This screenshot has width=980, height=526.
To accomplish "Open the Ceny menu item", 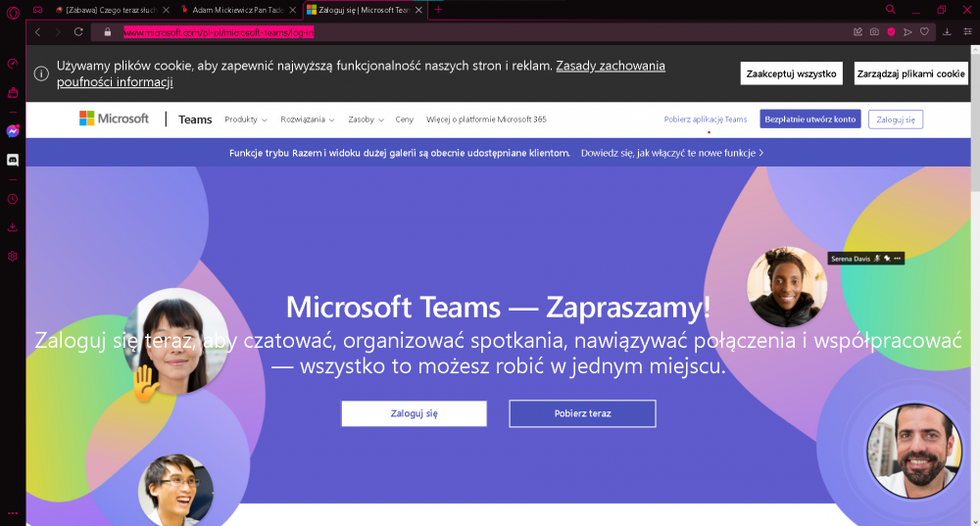I will [x=405, y=120].
